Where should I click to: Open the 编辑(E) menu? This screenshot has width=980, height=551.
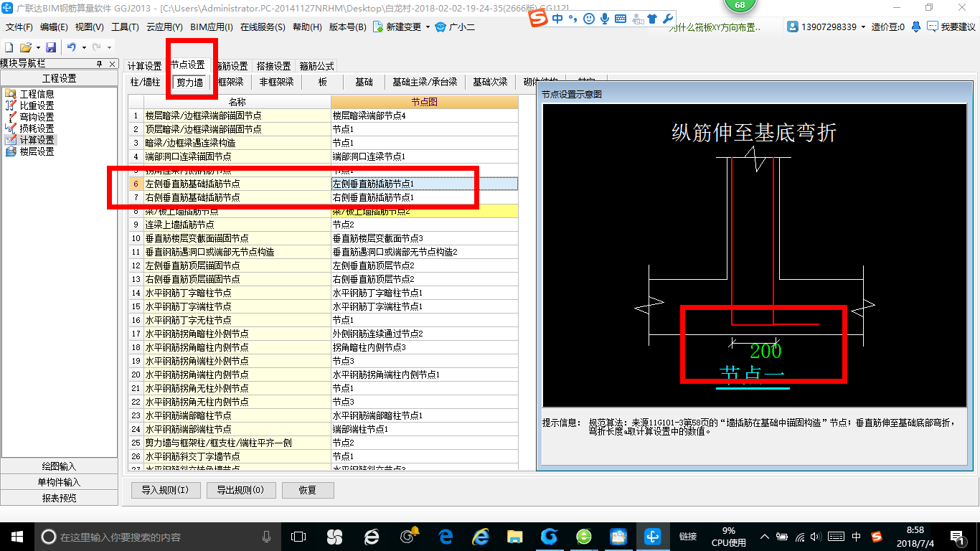click(54, 27)
